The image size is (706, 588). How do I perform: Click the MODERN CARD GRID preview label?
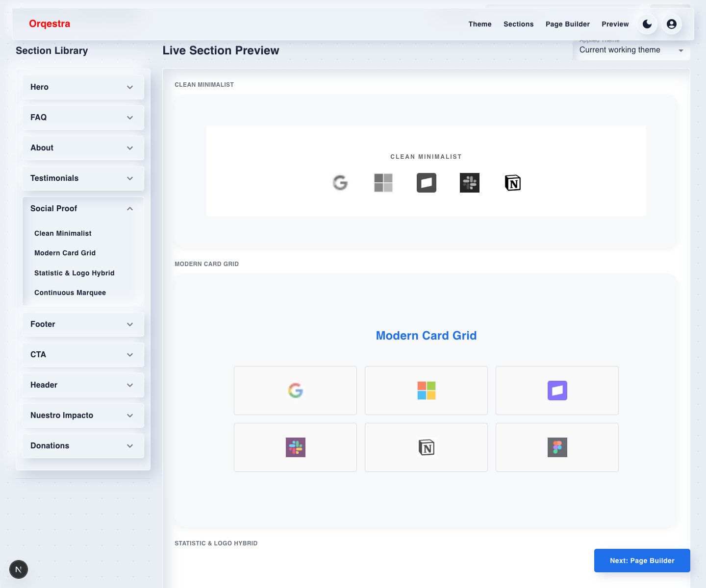pos(207,264)
